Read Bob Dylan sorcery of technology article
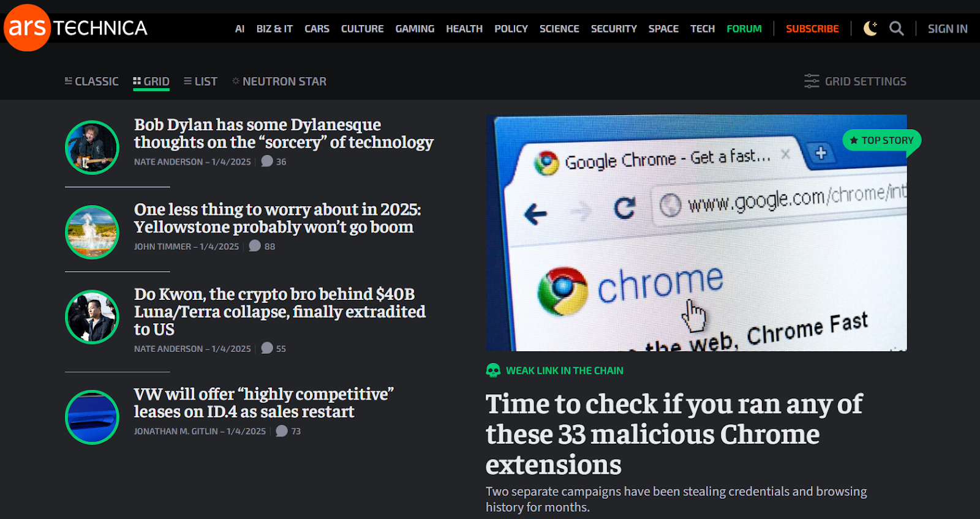Image resolution: width=980 pixels, height=519 pixels. [x=284, y=133]
